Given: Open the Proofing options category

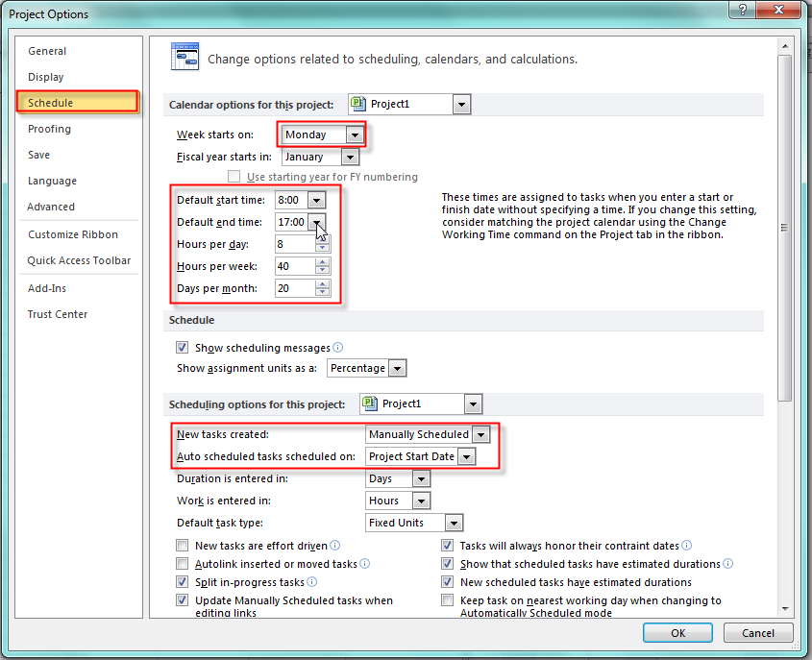Looking at the screenshot, I should click(x=49, y=129).
